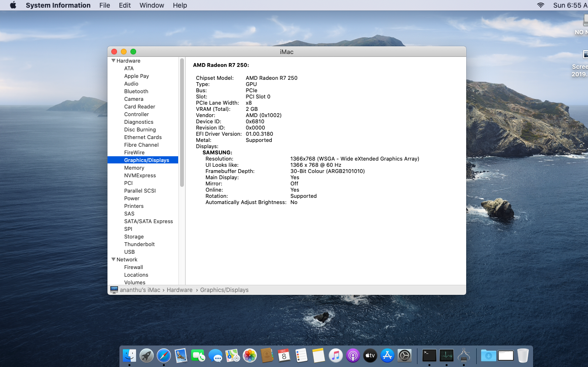Open Photos from the Dock
This screenshot has width=588, height=367.
point(250,355)
